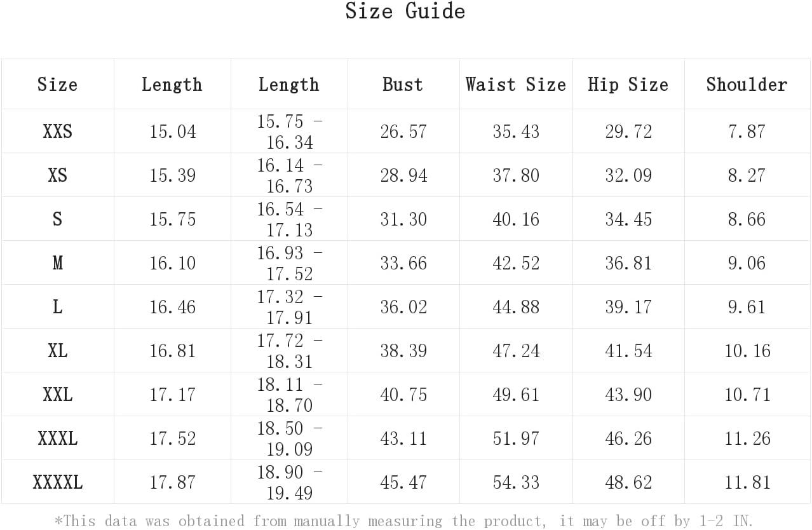Select the XXL waist value 49.61
This screenshot has width=812, height=530.
[516, 395]
